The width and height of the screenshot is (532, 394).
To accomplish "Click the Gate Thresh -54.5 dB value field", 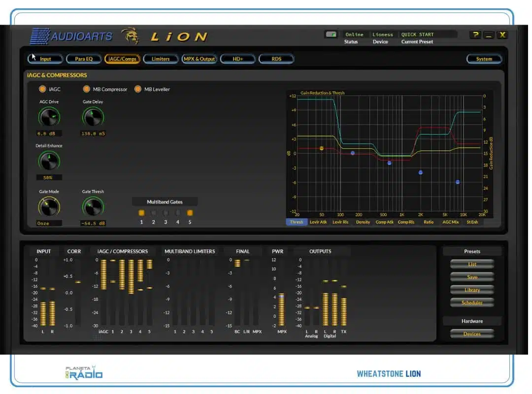I will tap(93, 223).
